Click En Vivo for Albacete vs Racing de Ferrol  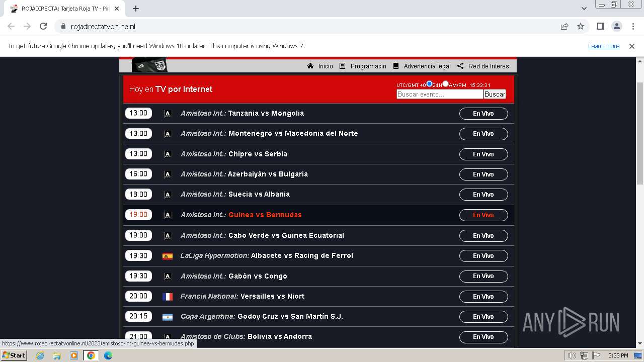tap(484, 256)
